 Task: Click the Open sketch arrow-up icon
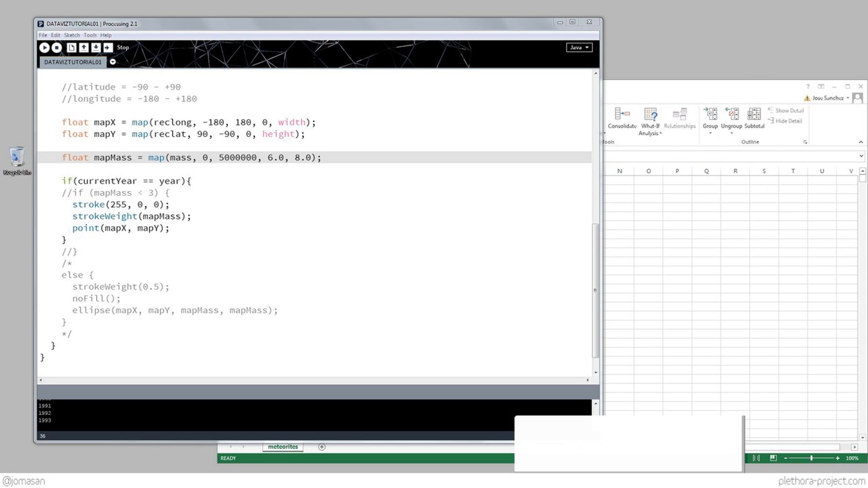point(84,47)
